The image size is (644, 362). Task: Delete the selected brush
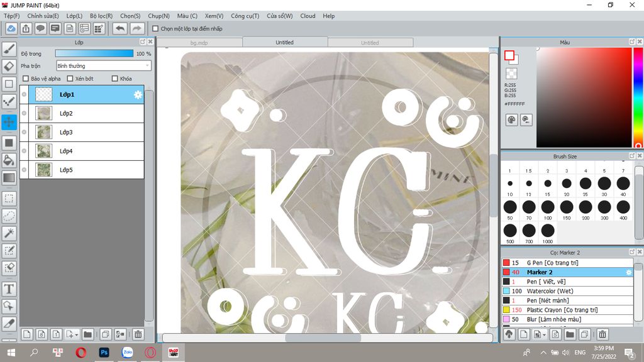point(602,334)
